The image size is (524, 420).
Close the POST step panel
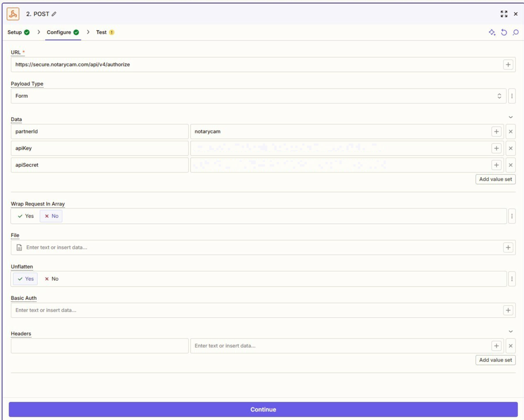[516, 14]
